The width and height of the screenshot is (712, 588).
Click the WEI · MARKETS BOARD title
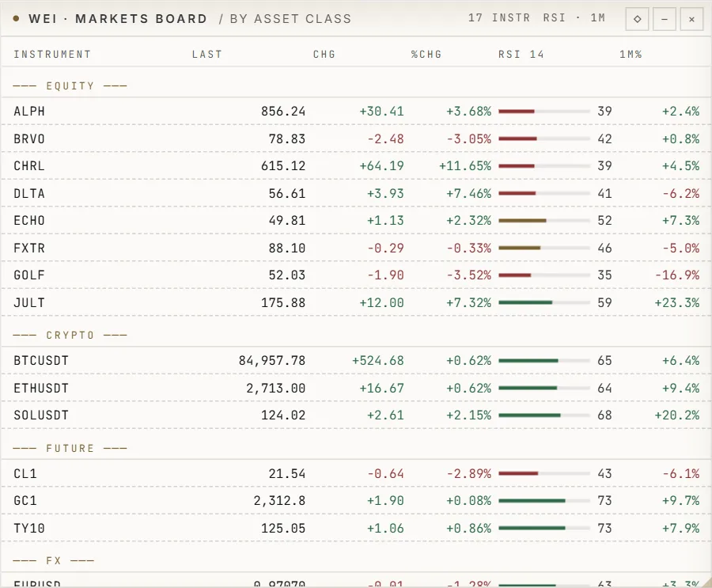pyautogui.click(x=118, y=19)
